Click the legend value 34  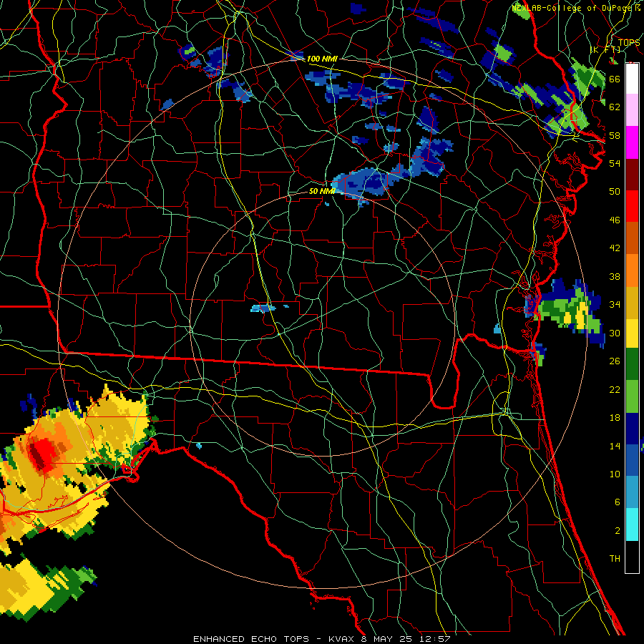615,305
